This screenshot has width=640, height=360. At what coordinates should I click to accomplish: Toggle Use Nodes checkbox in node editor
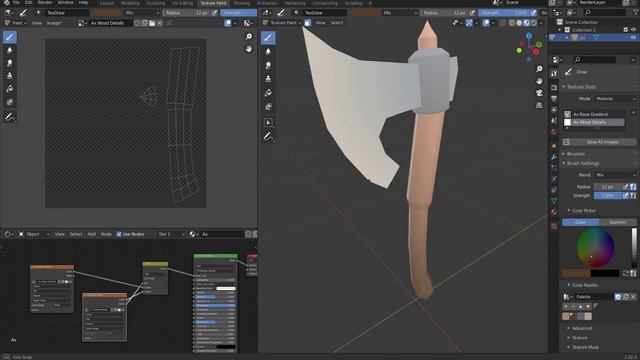[119, 234]
